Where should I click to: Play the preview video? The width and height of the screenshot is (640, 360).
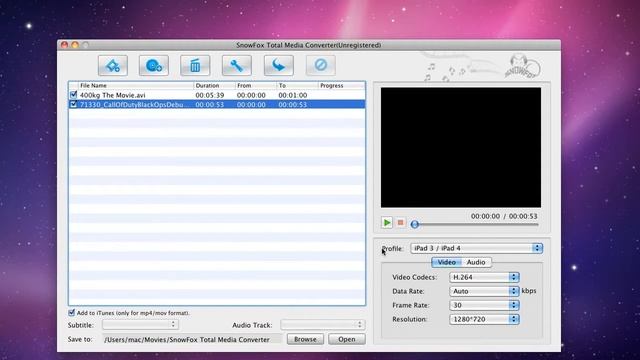point(387,222)
